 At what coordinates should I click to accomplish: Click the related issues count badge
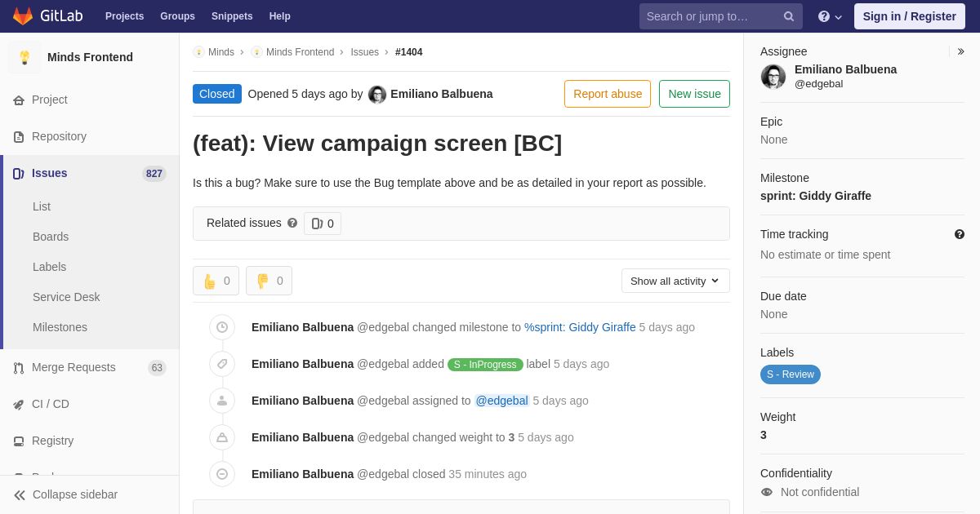pos(323,224)
